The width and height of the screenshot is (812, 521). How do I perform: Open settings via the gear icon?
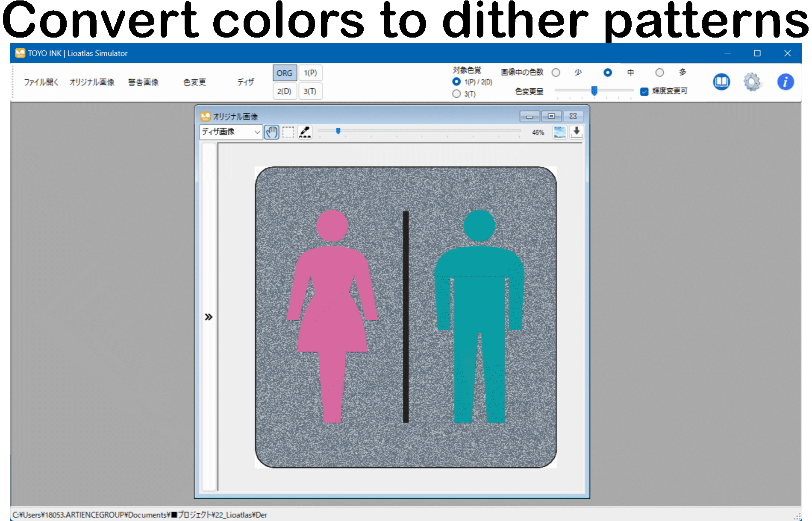tap(752, 82)
